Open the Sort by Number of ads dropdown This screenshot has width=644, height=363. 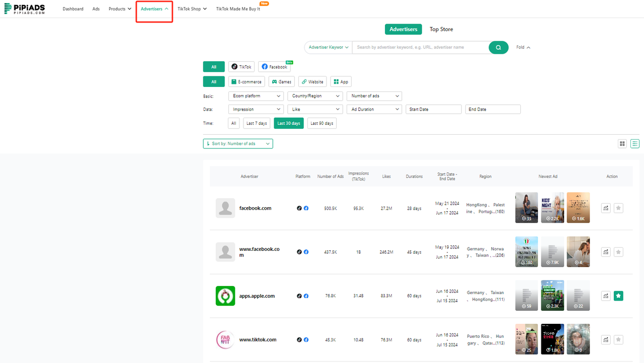pos(238,144)
